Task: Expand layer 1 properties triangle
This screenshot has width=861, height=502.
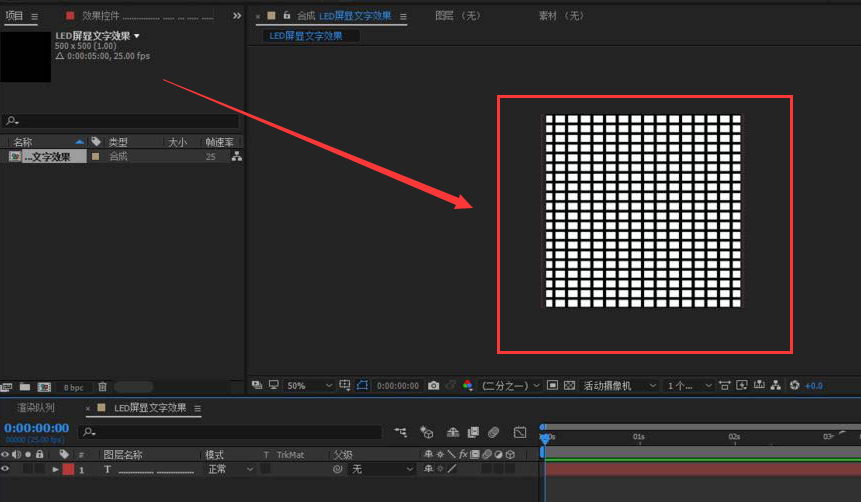Action: [x=56, y=469]
